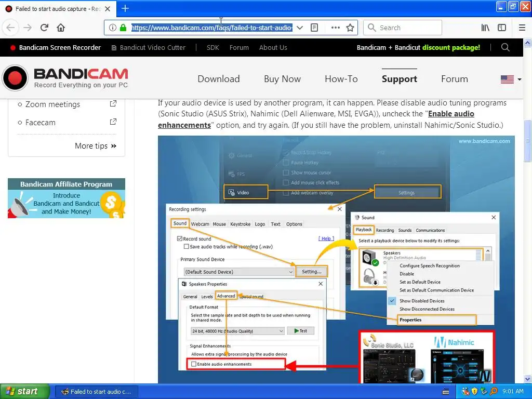Click the orange magnifier tray icon
This screenshot has height=399, width=532.
pos(494,392)
